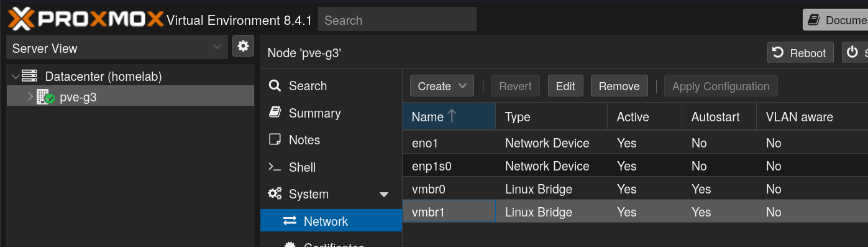The image size is (868, 247).
Task: Click the Summary book icon
Action: (275, 113)
